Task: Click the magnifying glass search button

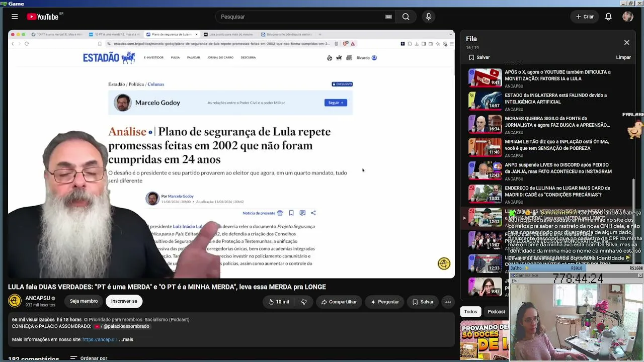Action: click(x=406, y=17)
